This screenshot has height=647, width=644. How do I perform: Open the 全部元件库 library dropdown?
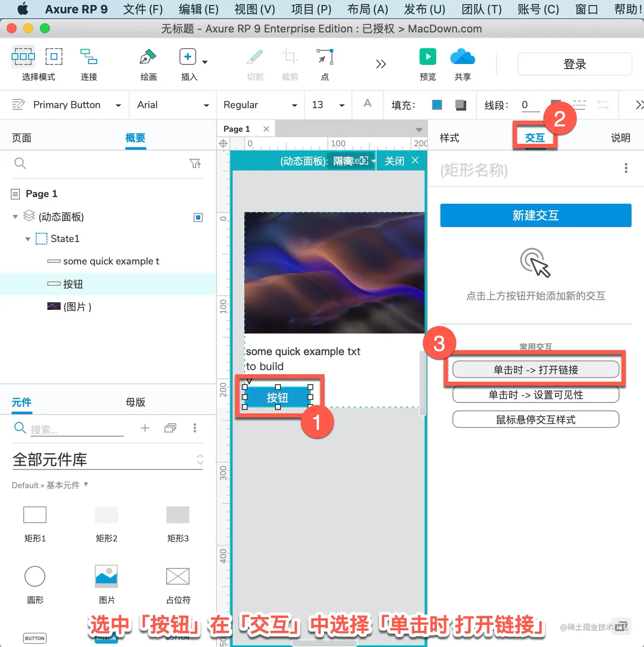[107, 459]
